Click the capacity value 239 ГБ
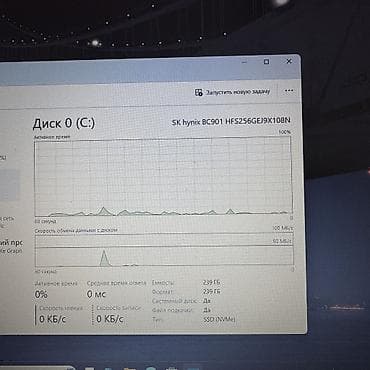The image size is (370, 370). pos(211,283)
